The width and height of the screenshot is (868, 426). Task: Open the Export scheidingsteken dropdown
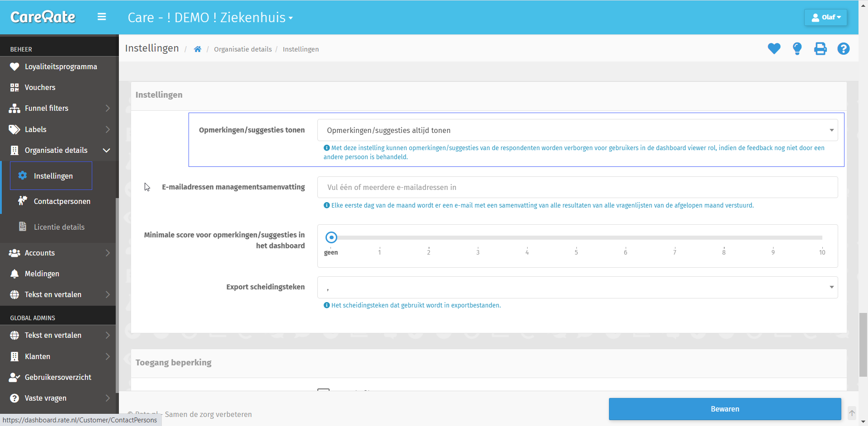[x=577, y=287]
